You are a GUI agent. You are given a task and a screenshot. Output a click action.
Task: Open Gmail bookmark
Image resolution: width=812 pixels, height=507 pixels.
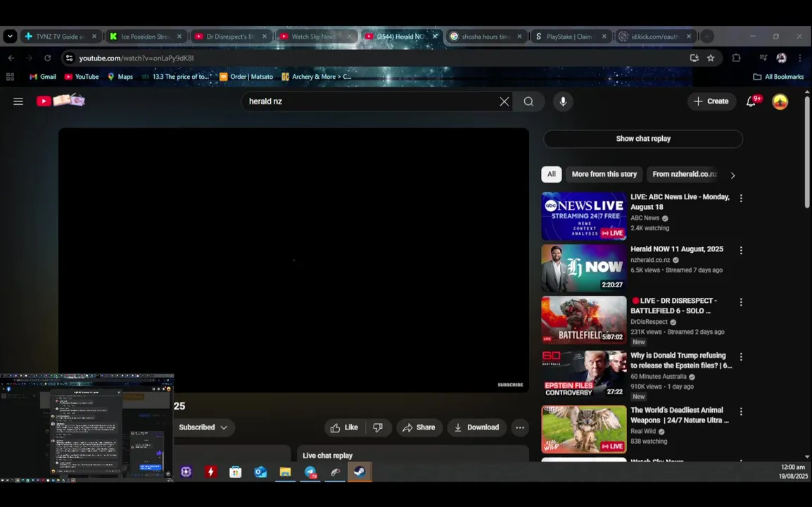[42, 77]
